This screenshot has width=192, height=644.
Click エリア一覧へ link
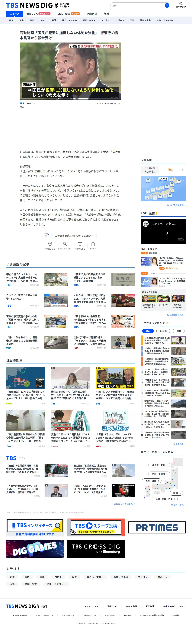tap(178, 505)
